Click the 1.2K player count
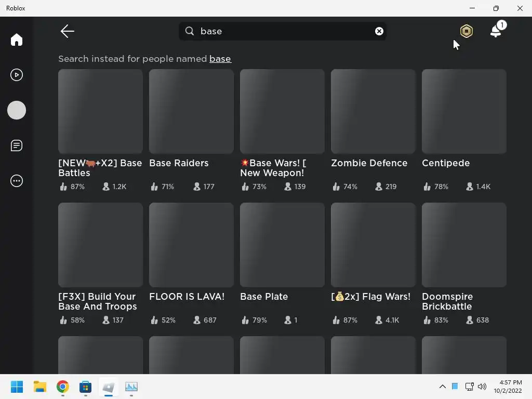Screen dimensions: 532x399 tap(115, 187)
